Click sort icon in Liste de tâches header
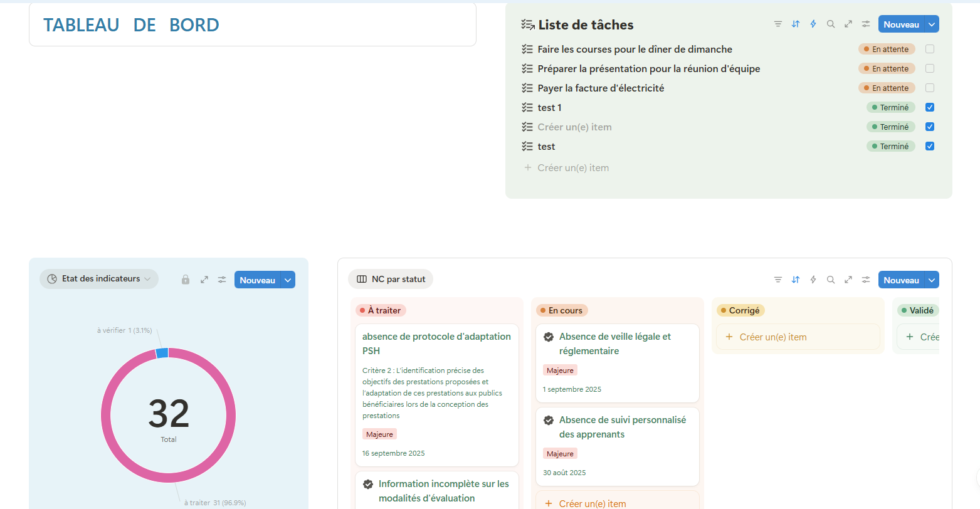 (795, 24)
